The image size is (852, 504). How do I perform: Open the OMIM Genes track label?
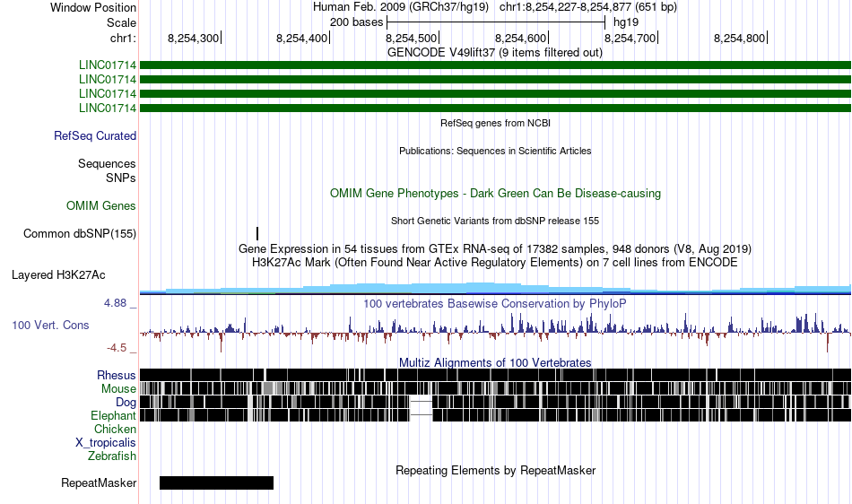[x=101, y=206]
